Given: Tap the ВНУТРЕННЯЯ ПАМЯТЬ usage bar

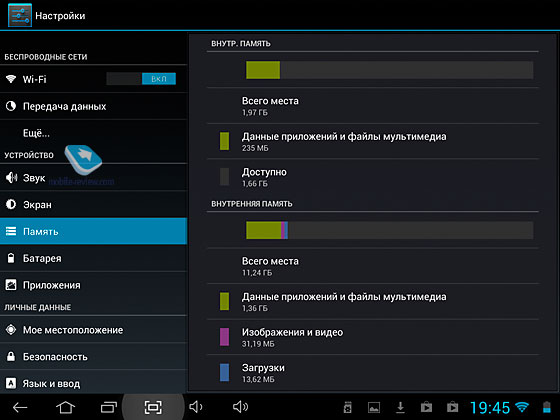Looking at the screenshot, I should (390, 230).
